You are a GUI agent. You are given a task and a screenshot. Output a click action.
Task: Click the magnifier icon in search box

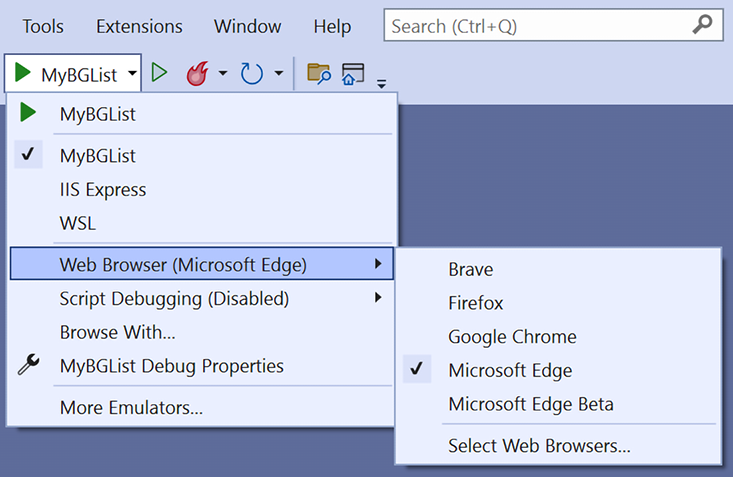(702, 24)
